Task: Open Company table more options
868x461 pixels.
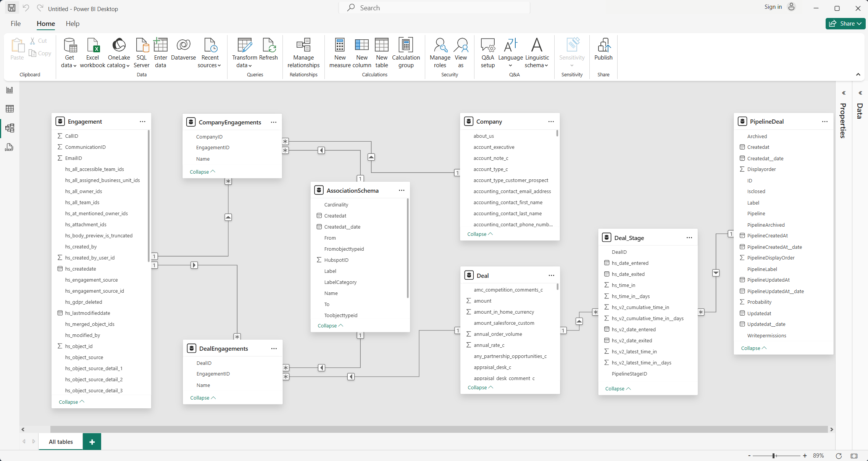Action: tap(551, 121)
